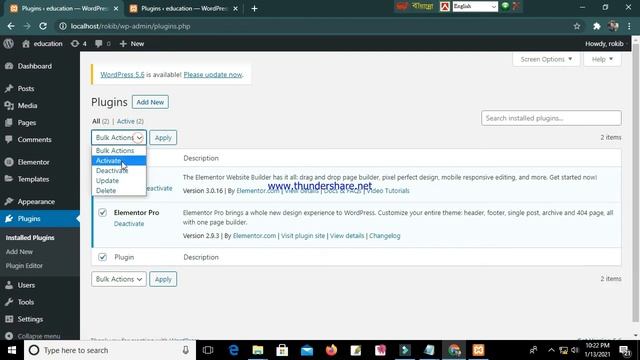Open Elementor Pro View details link

[x=347, y=236]
